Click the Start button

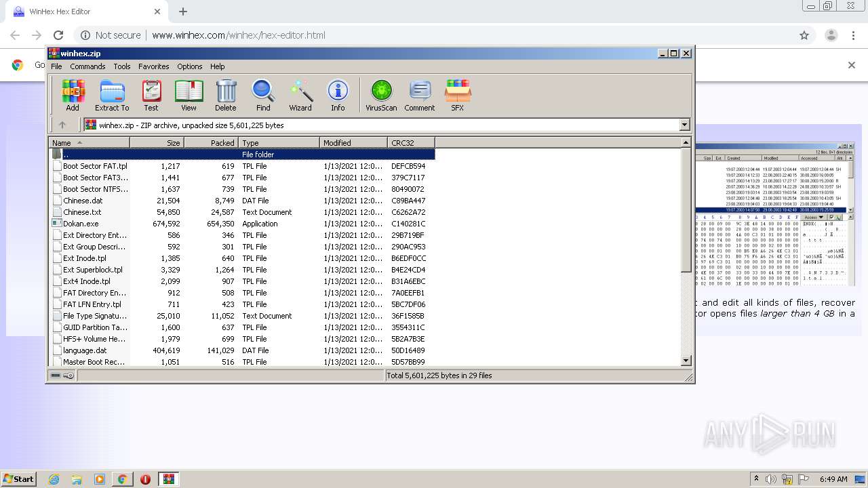tap(19, 479)
